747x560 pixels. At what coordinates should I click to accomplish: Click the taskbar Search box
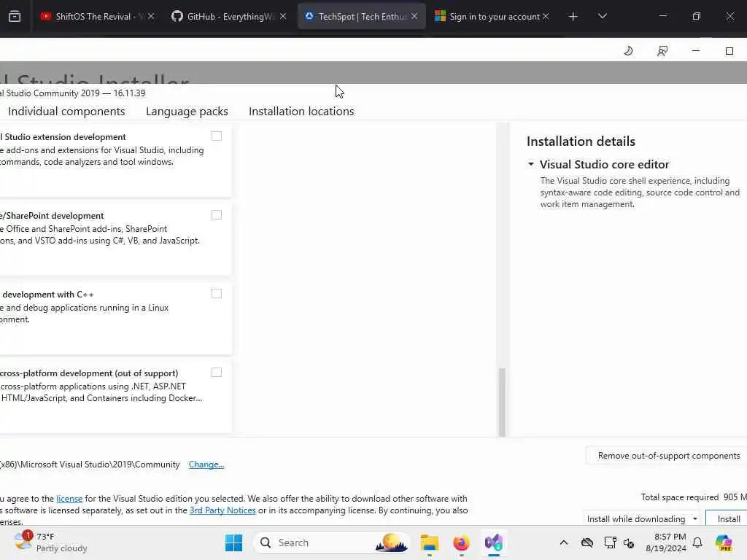point(332,542)
